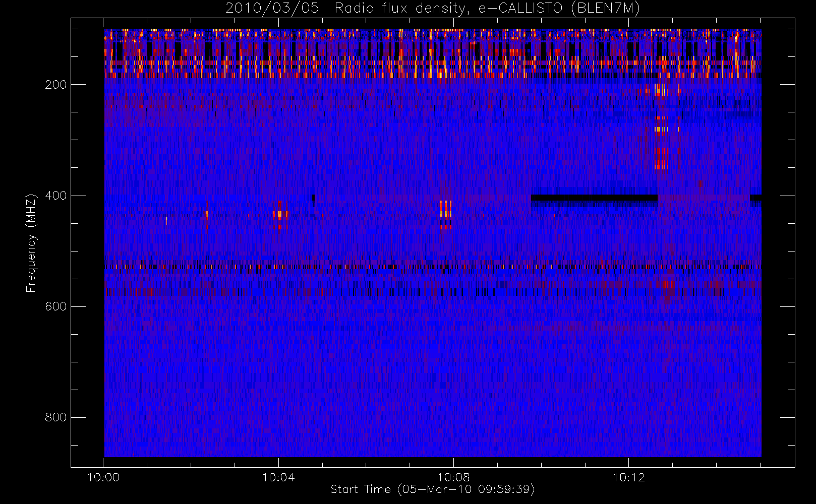Click the 400 frequency tick label
Image resolution: width=816 pixels, height=504 pixels.
coord(55,196)
